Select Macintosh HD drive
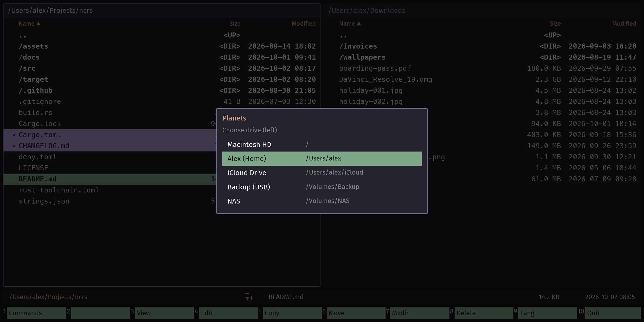This screenshot has width=644, height=322. click(322, 144)
